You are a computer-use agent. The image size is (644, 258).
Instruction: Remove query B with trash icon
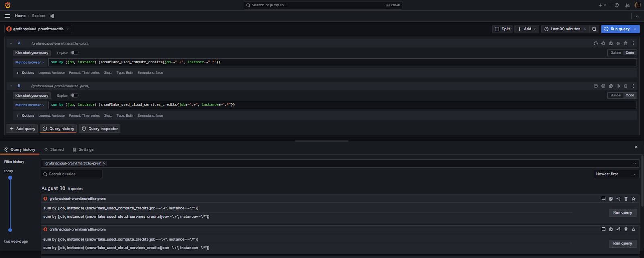625,86
